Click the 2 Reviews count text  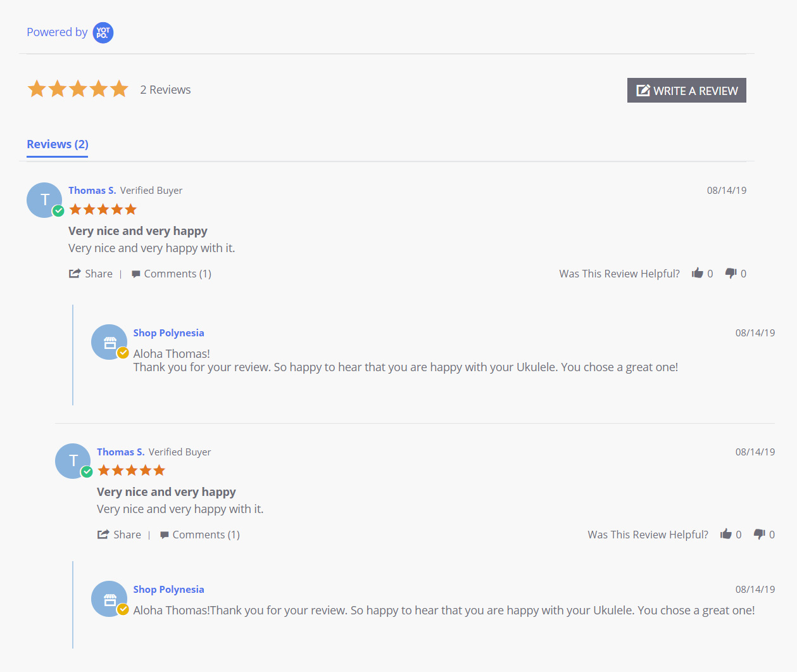pos(165,90)
